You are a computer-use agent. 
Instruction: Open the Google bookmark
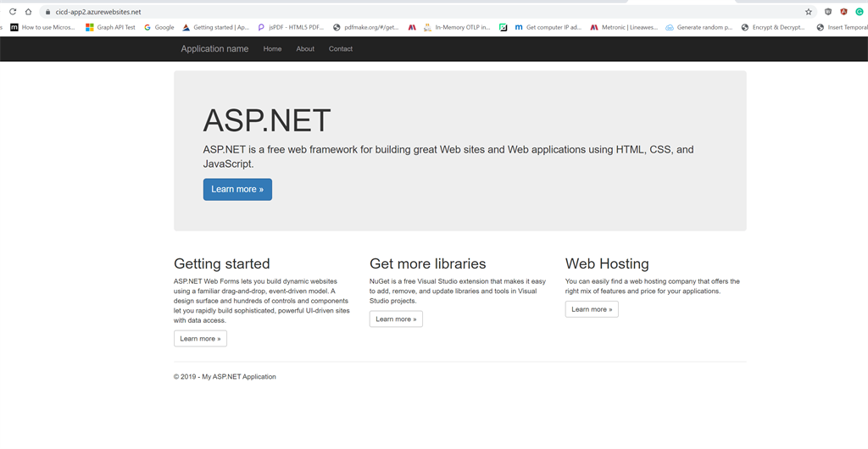tap(159, 27)
